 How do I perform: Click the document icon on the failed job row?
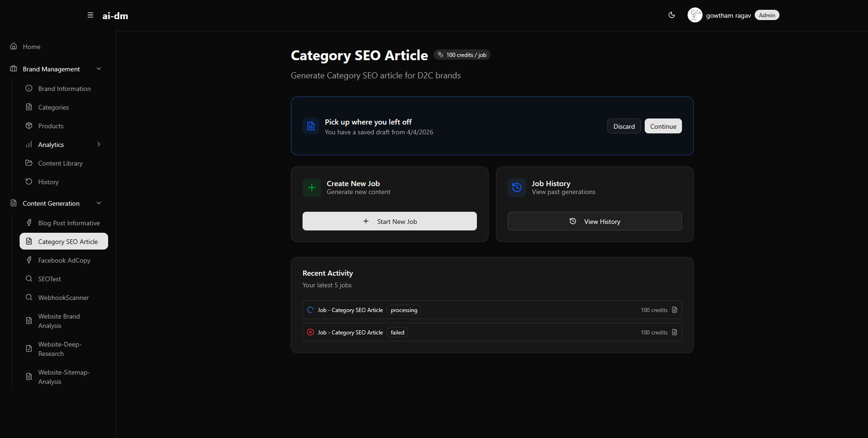675,333
